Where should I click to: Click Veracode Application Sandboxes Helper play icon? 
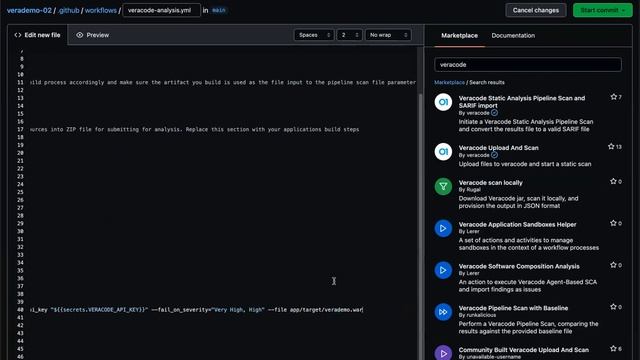443,229
